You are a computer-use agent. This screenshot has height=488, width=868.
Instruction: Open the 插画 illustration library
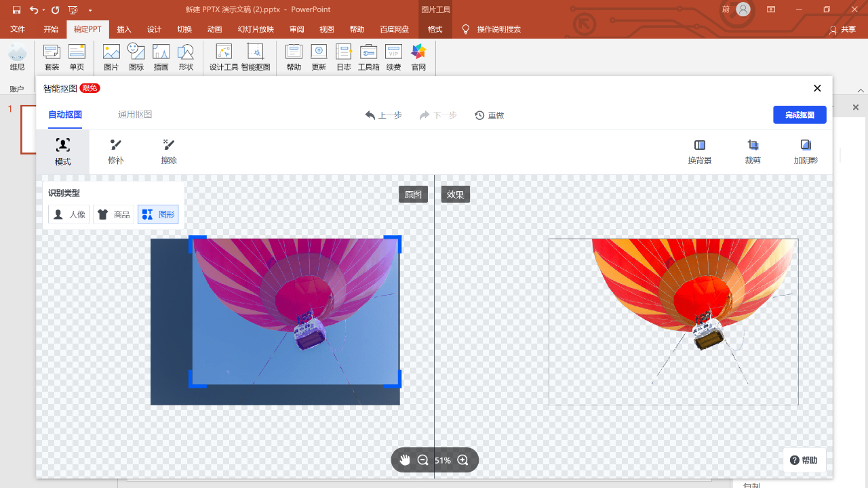pos(161,57)
